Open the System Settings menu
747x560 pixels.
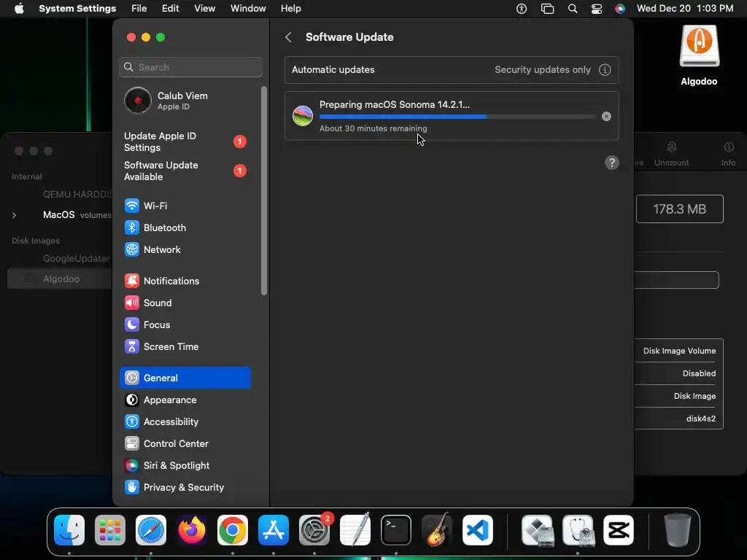(77, 9)
